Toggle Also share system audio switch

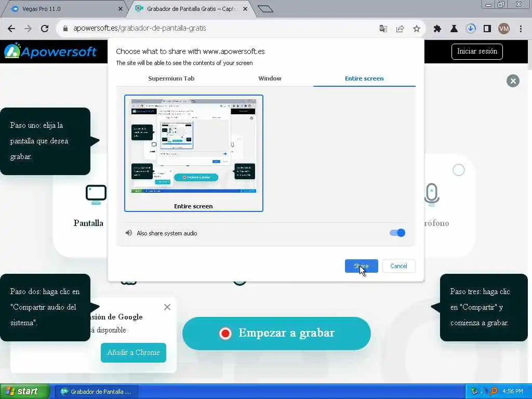coord(397,233)
